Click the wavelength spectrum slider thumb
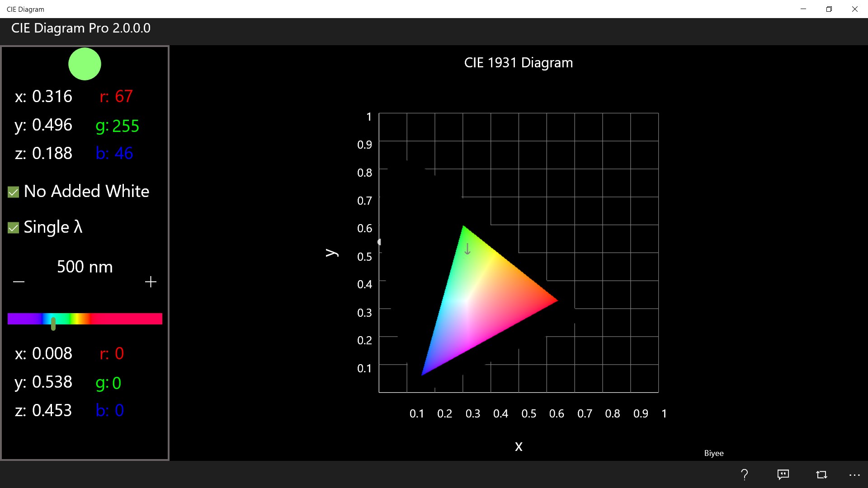868x488 pixels. click(53, 323)
